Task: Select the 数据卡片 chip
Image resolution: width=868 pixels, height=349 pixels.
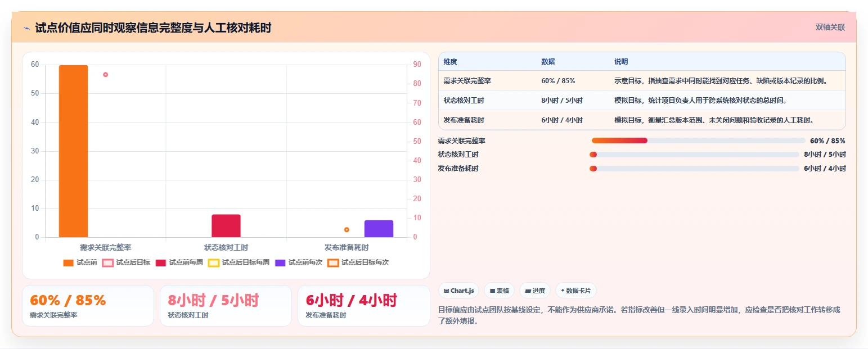Action: [x=576, y=291]
